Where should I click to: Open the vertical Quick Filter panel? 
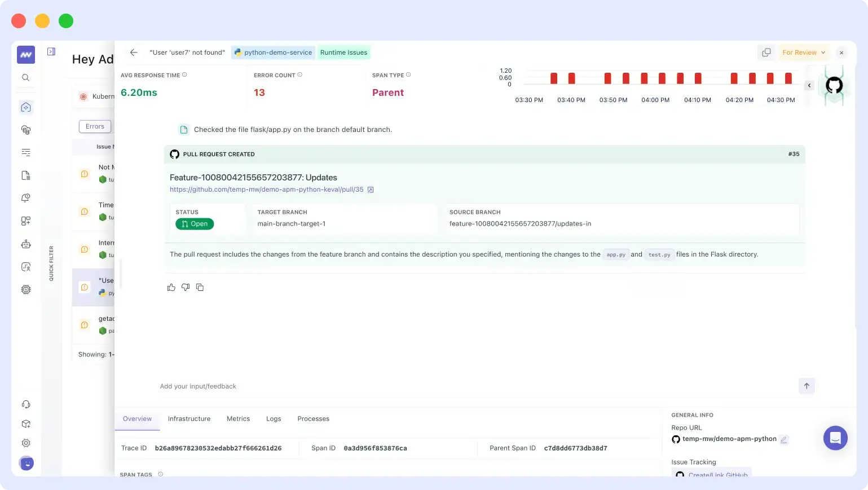pyautogui.click(x=51, y=263)
